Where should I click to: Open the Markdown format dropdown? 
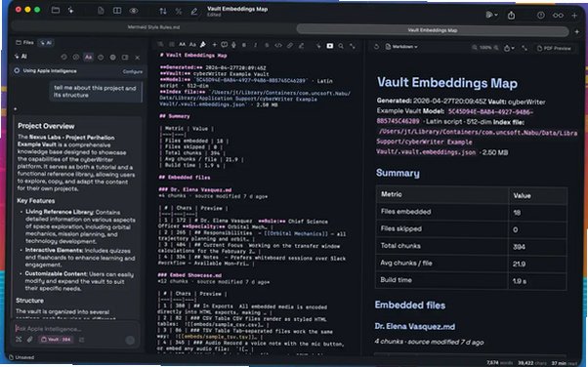[401, 47]
